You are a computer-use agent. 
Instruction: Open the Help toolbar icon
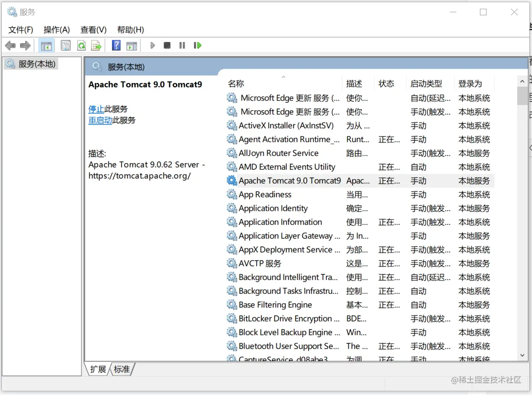116,45
